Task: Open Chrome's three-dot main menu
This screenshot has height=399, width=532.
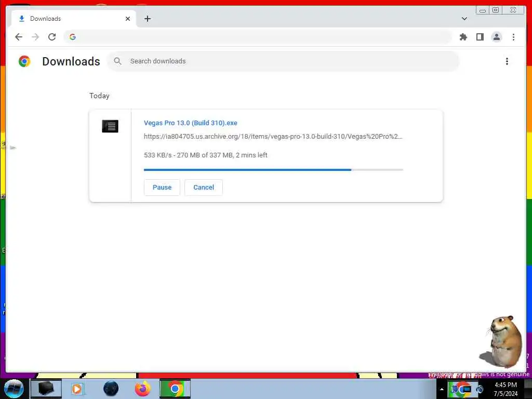Action: [513, 37]
